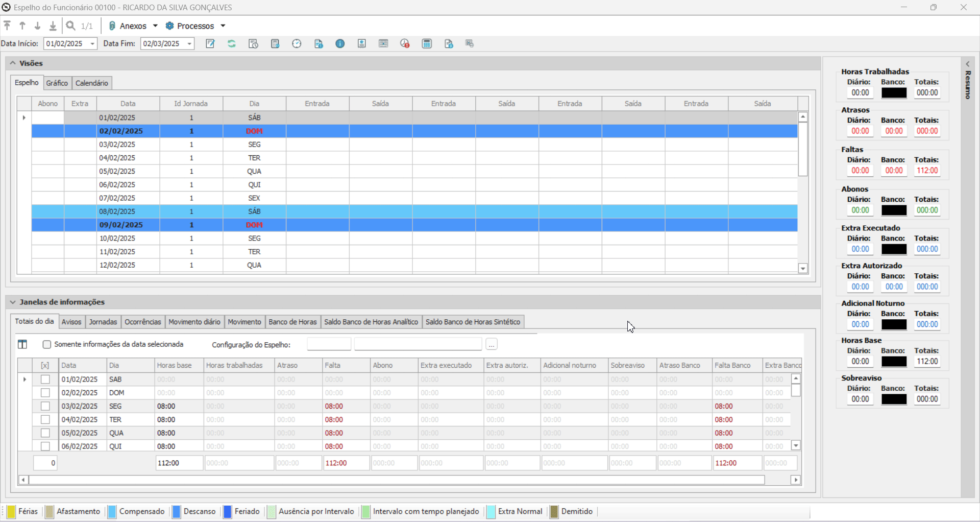Viewport: 980px width, 522px height.
Task: Click the Totais grid horizontal scrollbar right arrow
Action: click(796, 480)
